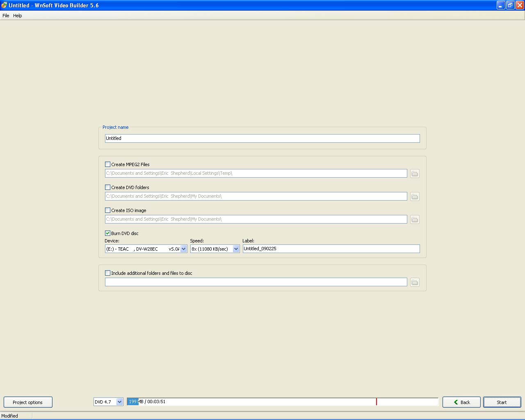
Task: Open the File menu
Action: pyautogui.click(x=6, y=16)
